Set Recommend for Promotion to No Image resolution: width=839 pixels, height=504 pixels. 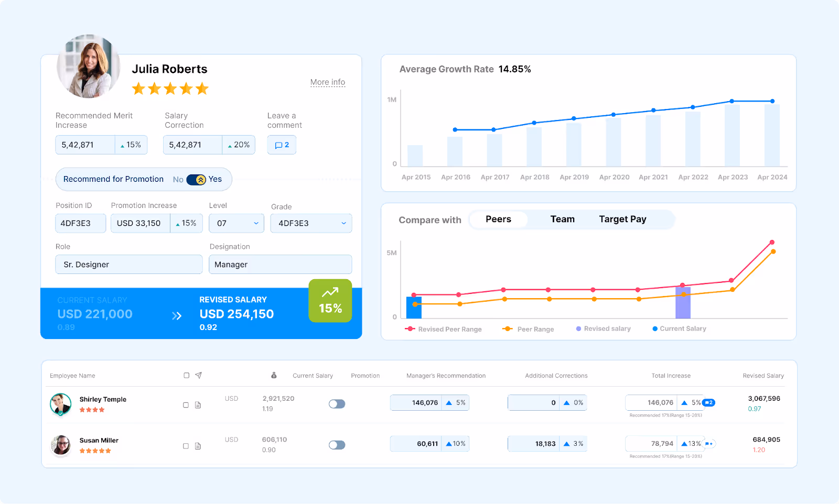point(178,179)
